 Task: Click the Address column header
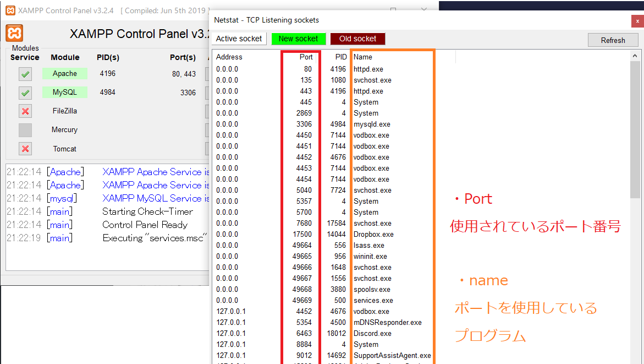tap(229, 57)
